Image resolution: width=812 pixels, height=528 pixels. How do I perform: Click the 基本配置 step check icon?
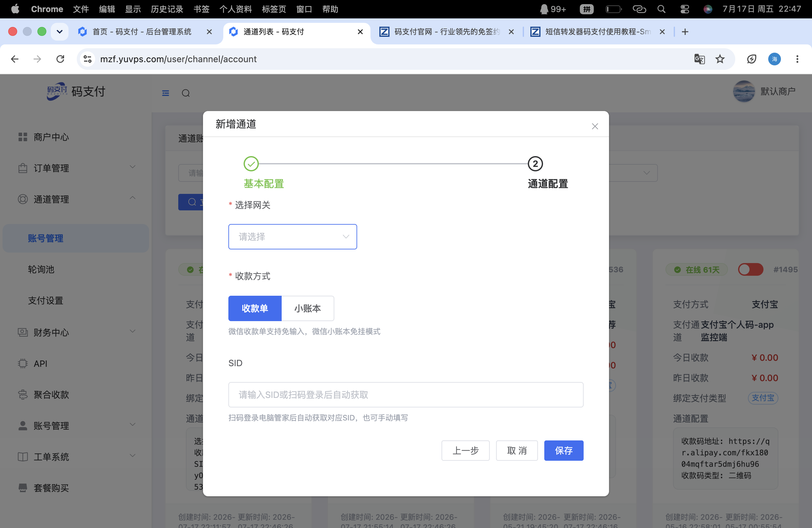pos(251,164)
